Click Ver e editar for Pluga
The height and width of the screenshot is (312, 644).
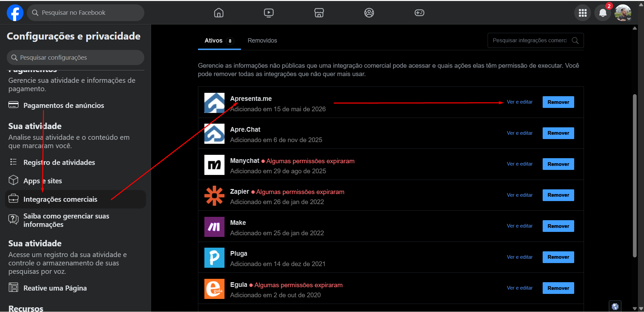519,257
